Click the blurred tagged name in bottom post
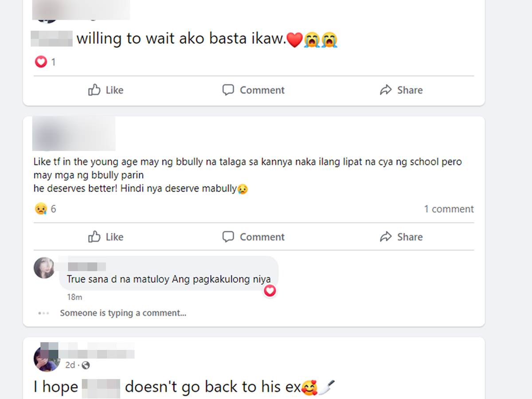Image resolution: width=532 pixels, height=399 pixels. pyautogui.click(x=101, y=387)
